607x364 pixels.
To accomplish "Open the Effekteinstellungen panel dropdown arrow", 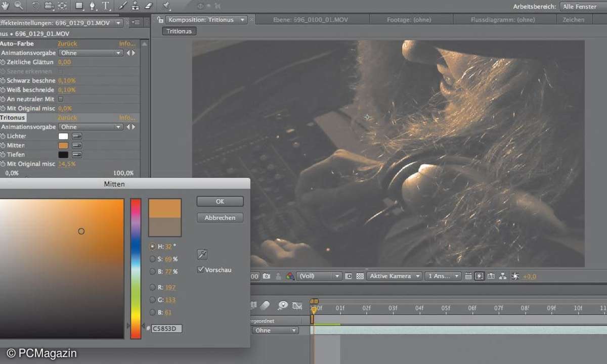I will [118, 23].
